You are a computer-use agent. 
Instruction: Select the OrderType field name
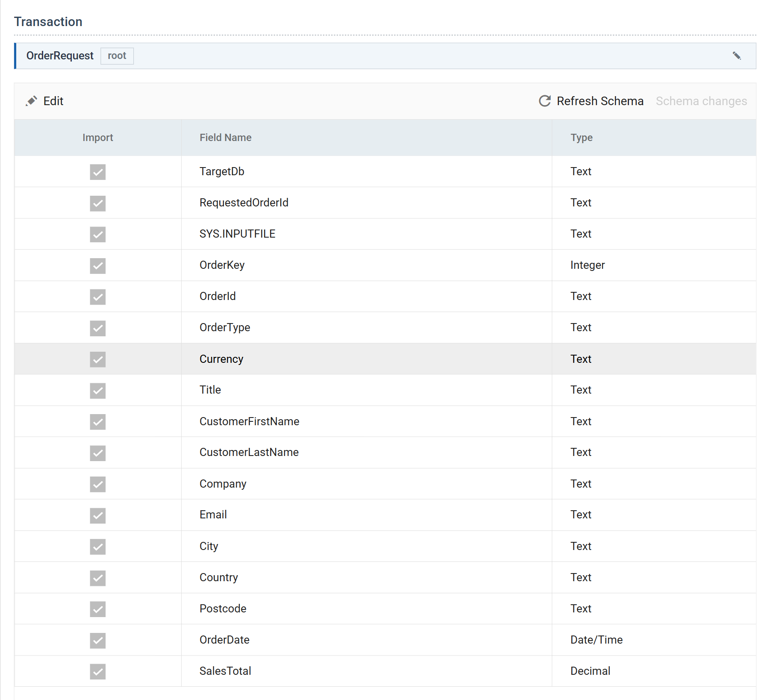point(225,327)
